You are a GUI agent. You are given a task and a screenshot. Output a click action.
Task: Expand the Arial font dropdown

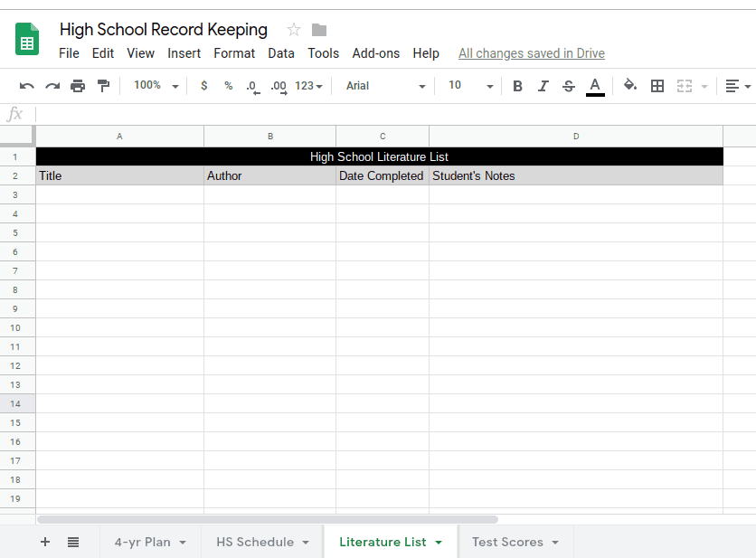385,86
